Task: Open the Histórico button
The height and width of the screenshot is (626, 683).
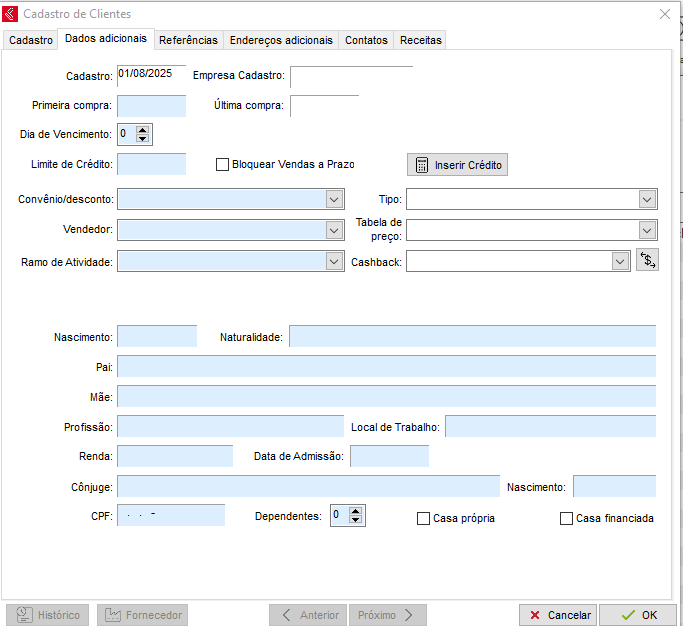Action: pos(47,615)
